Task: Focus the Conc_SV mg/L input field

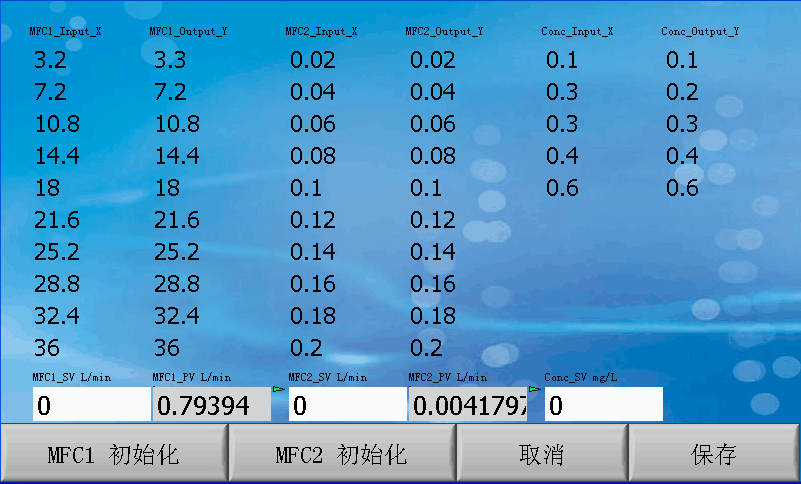Action: coord(603,405)
